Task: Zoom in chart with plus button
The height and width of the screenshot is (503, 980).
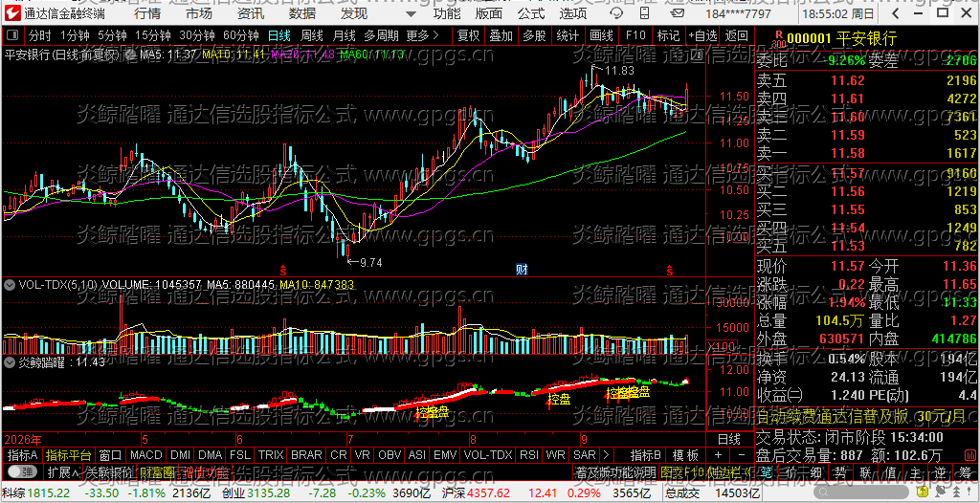Action: pyautogui.click(x=718, y=454)
